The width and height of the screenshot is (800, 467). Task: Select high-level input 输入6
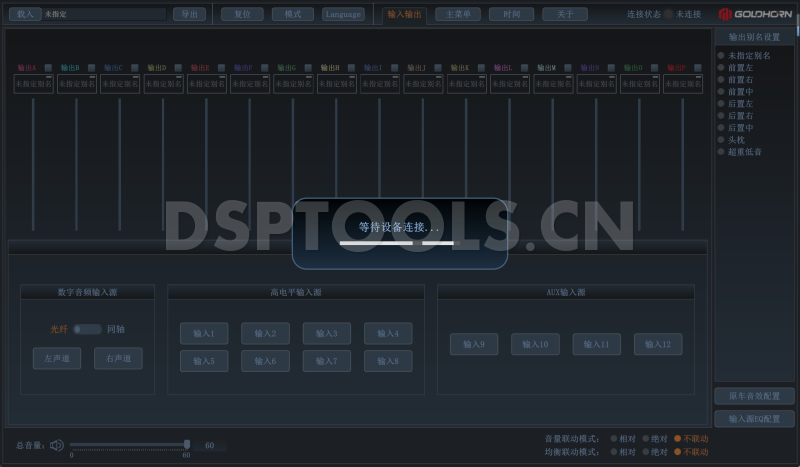(x=265, y=361)
